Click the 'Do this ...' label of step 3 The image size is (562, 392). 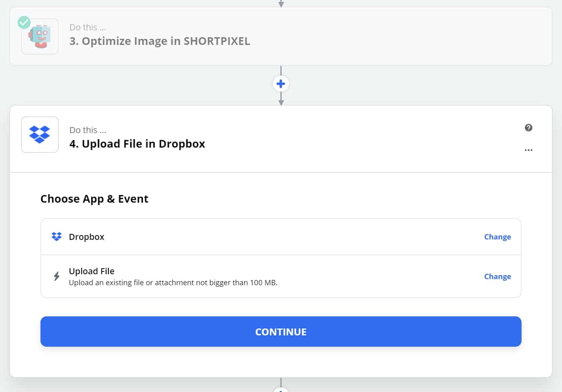(x=88, y=28)
